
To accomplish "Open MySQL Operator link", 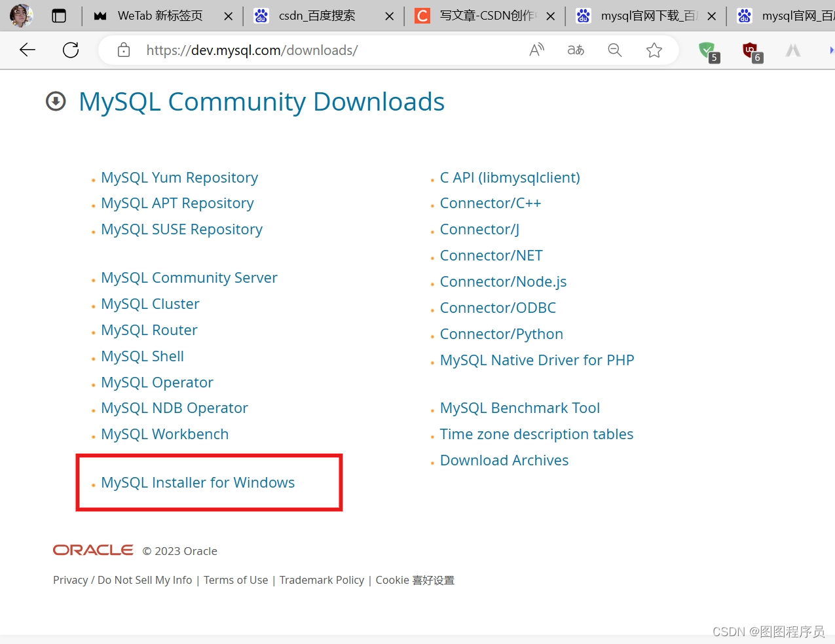I will (157, 383).
